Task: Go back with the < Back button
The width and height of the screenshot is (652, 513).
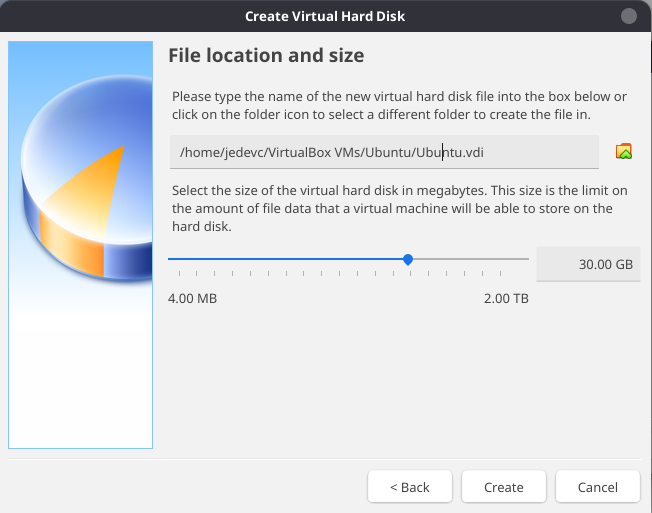Action: pyautogui.click(x=410, y=486)
